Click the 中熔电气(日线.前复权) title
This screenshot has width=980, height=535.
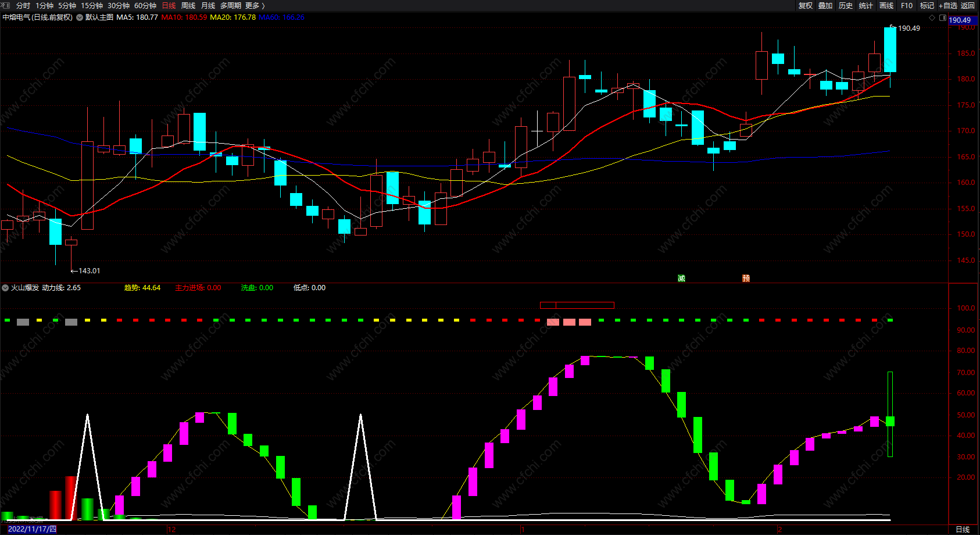click(38, 17)
